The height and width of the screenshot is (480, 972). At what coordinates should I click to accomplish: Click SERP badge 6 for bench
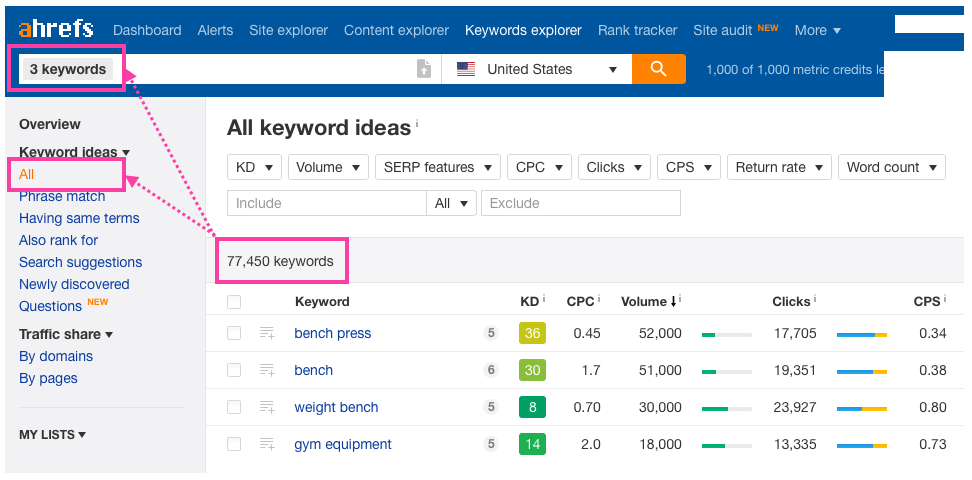point(491,370)
